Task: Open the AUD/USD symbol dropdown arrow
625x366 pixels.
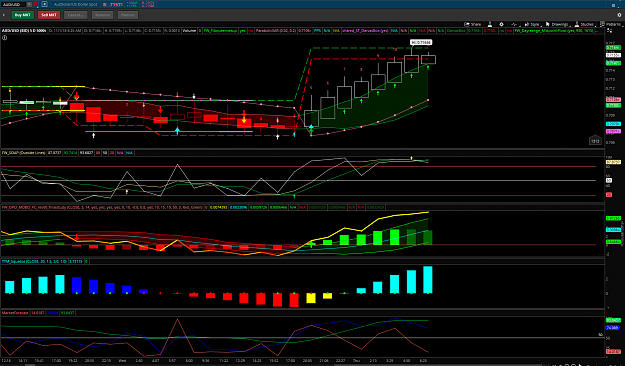Action: point(29,4)
